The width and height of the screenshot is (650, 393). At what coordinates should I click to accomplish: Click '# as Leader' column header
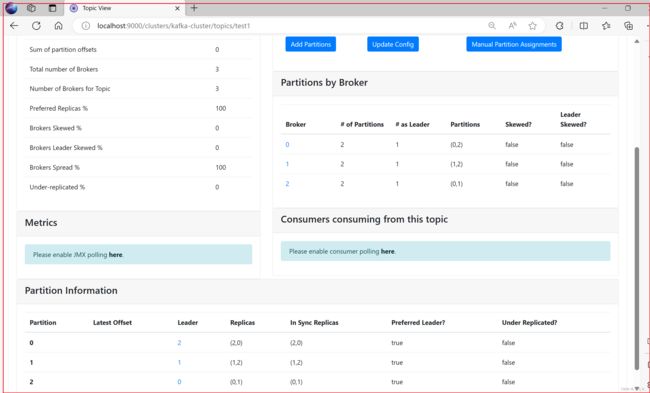412,124
